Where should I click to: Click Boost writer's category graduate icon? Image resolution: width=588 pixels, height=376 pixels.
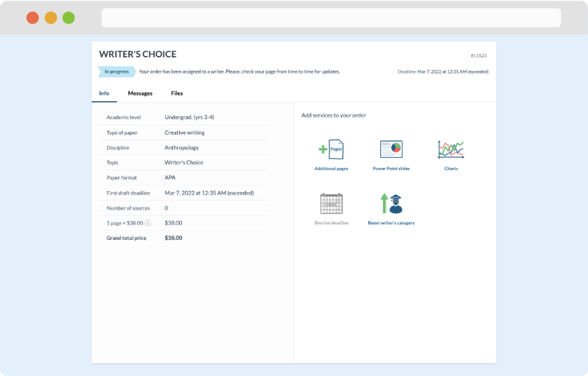tap(391, 204)
